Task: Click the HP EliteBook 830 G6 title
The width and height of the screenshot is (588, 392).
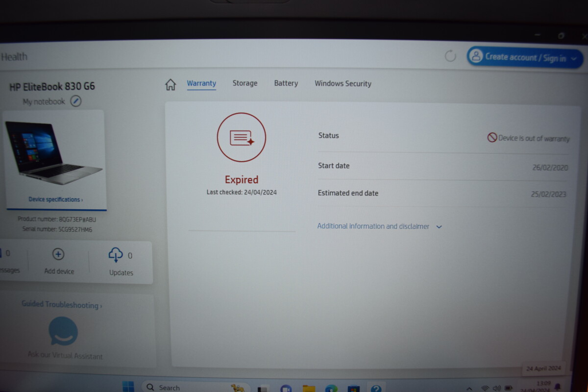Action: [x=52, y=86]
